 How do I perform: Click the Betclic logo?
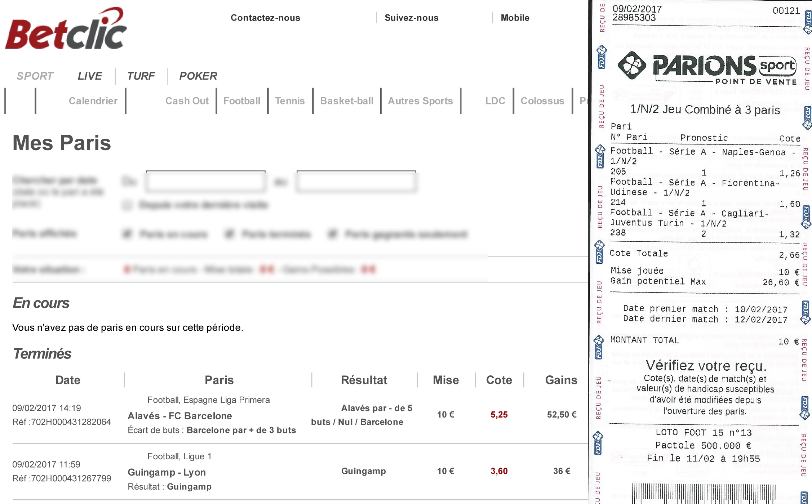click(66, 28)
